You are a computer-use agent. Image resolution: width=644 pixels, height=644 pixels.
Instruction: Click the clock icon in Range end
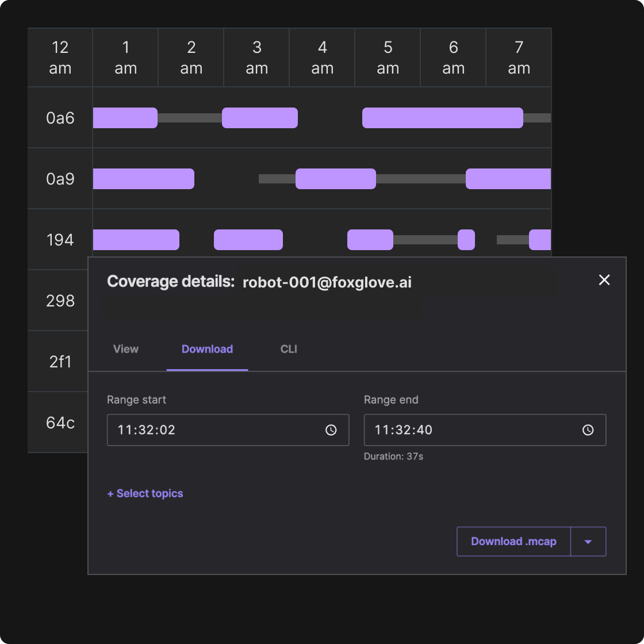point(588,430)
